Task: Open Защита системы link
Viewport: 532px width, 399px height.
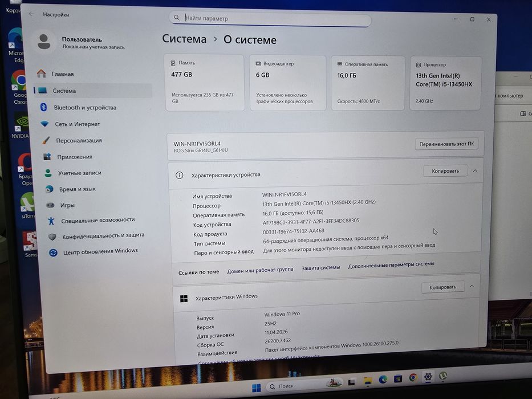Action: point(320,268)
